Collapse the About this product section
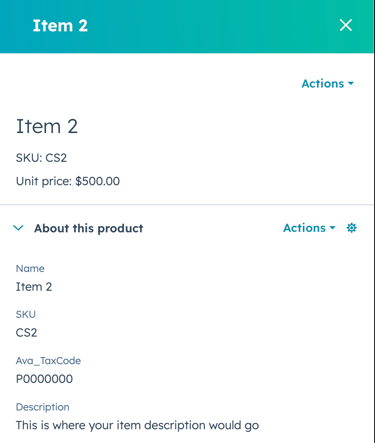 point(18,228)
